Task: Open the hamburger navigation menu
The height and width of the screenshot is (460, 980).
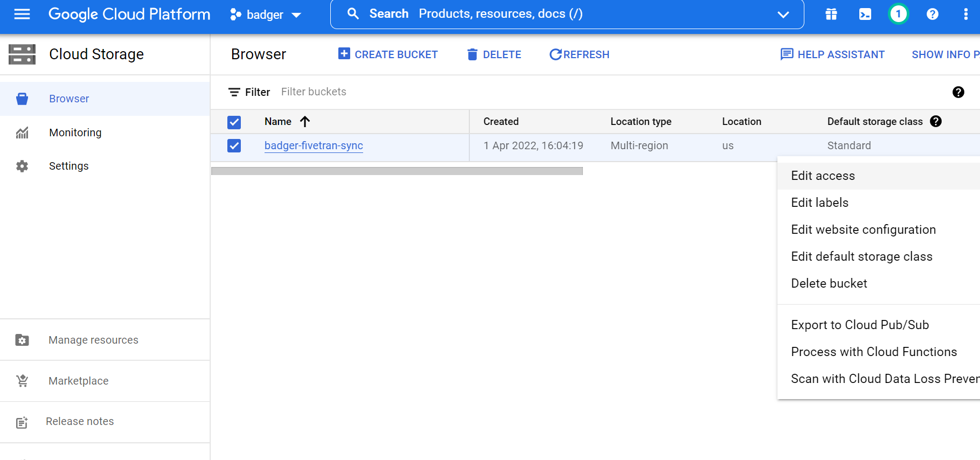Action: click(22, 14)
